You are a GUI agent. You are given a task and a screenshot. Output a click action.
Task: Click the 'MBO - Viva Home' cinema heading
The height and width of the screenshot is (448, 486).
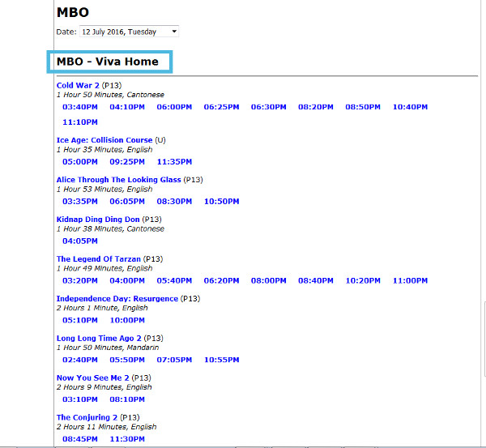(x=108, y=62)
